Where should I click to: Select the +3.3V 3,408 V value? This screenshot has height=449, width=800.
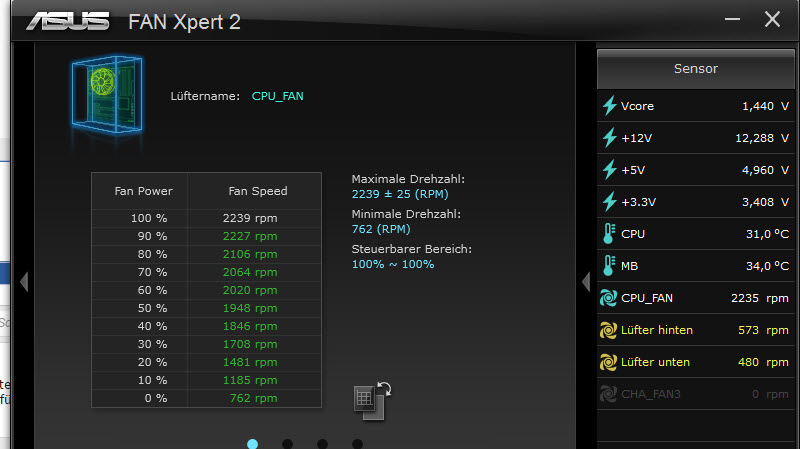[x=765, y=202]
